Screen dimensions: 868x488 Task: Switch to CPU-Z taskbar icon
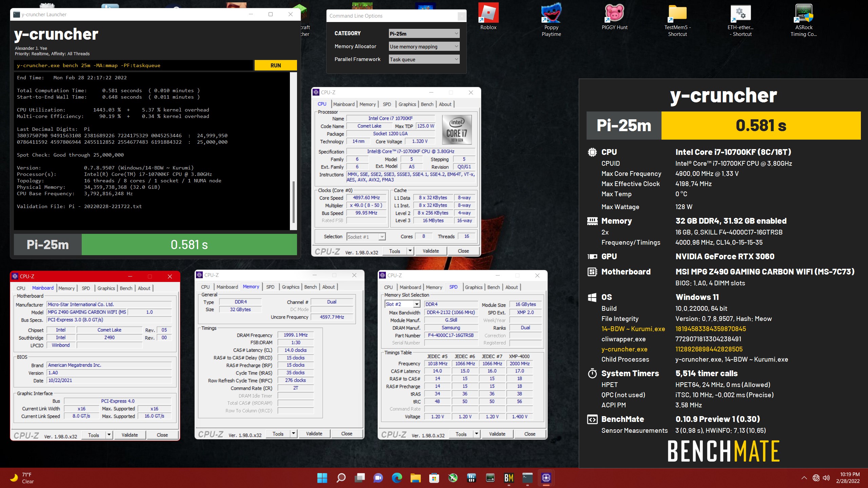click(x=546, y=478)
